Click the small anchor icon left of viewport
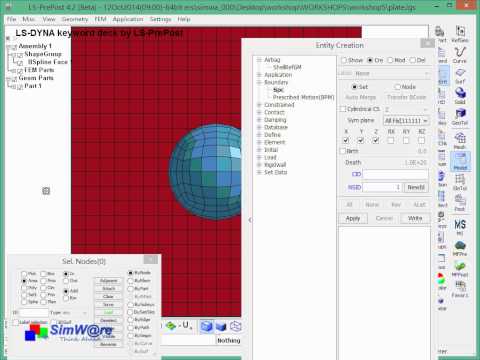Screen dimensions: 480x360 point(46,191)
